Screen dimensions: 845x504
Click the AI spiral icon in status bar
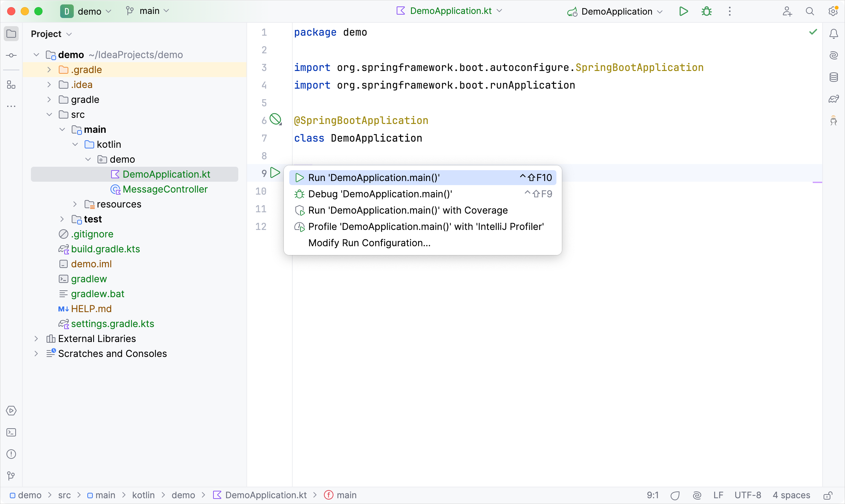697,496
